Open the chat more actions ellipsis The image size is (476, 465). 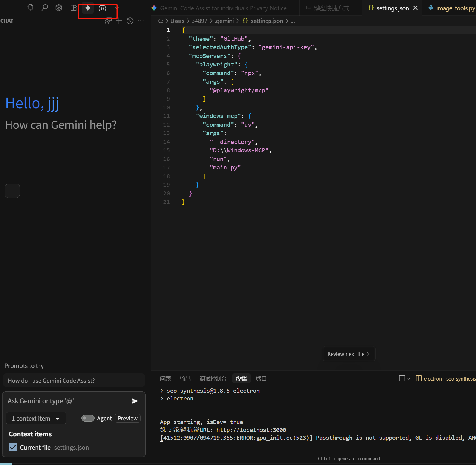click(141, 21)
